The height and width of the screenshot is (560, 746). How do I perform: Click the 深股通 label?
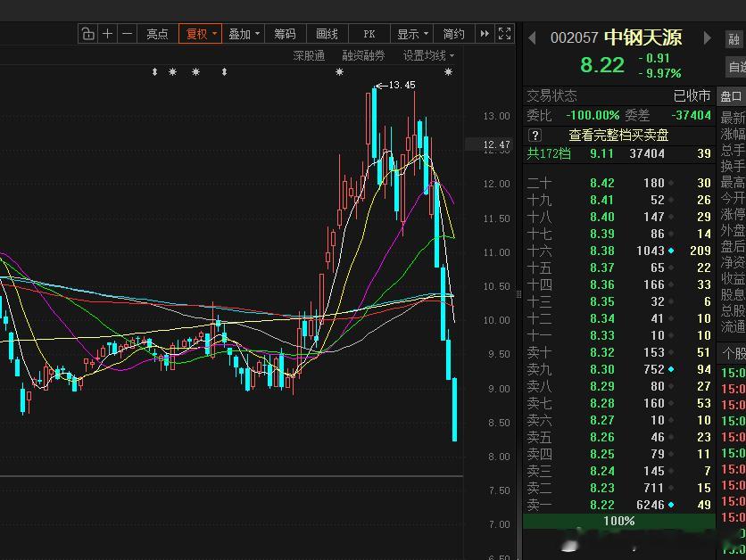(x=310, y=55)
